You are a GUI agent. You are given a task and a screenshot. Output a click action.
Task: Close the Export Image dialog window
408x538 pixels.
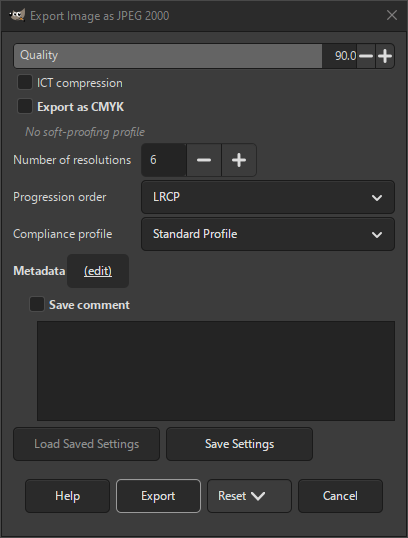[392, 15]
